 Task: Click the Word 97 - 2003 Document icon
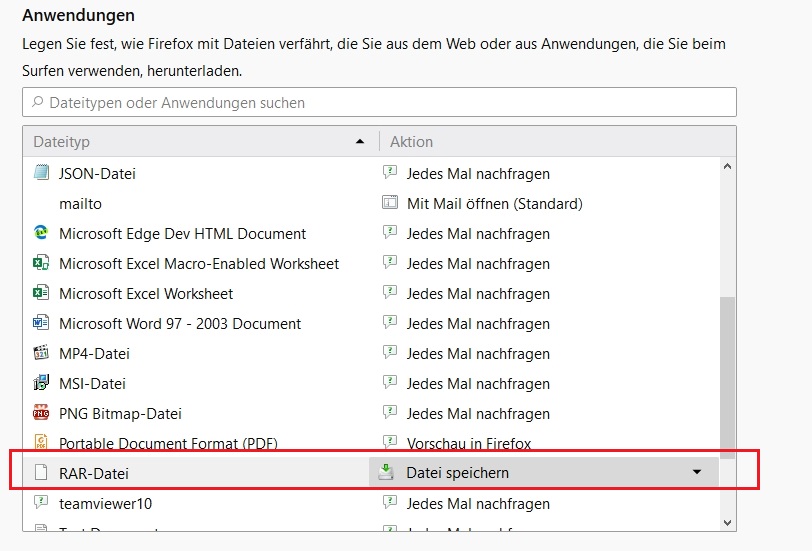(41, 323)
